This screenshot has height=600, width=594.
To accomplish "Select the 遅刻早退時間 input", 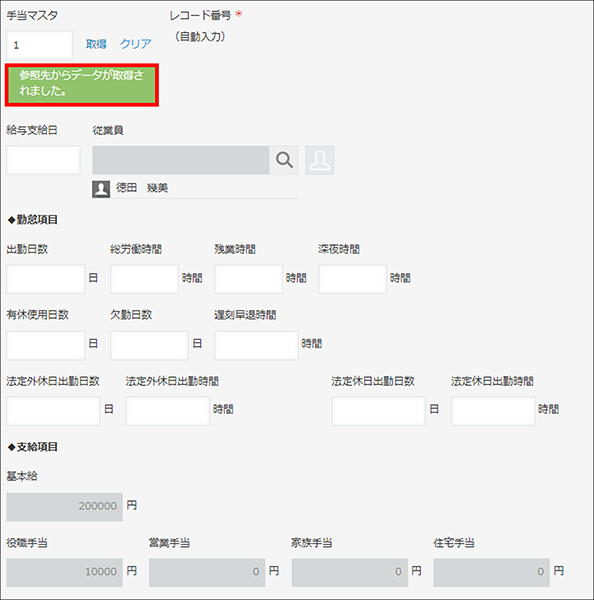I will coord(256,345).
